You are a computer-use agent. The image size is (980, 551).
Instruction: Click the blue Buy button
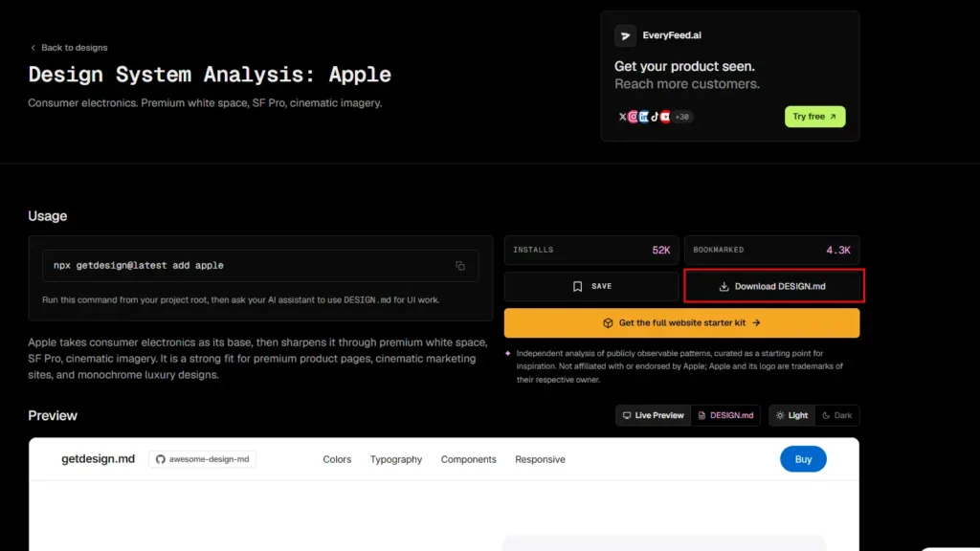803,459
